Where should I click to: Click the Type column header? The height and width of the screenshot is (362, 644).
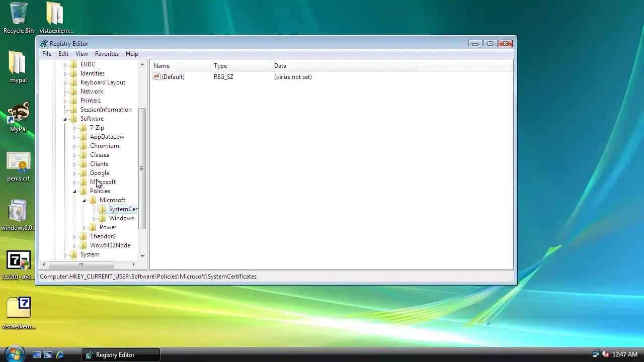click(240, 66)
